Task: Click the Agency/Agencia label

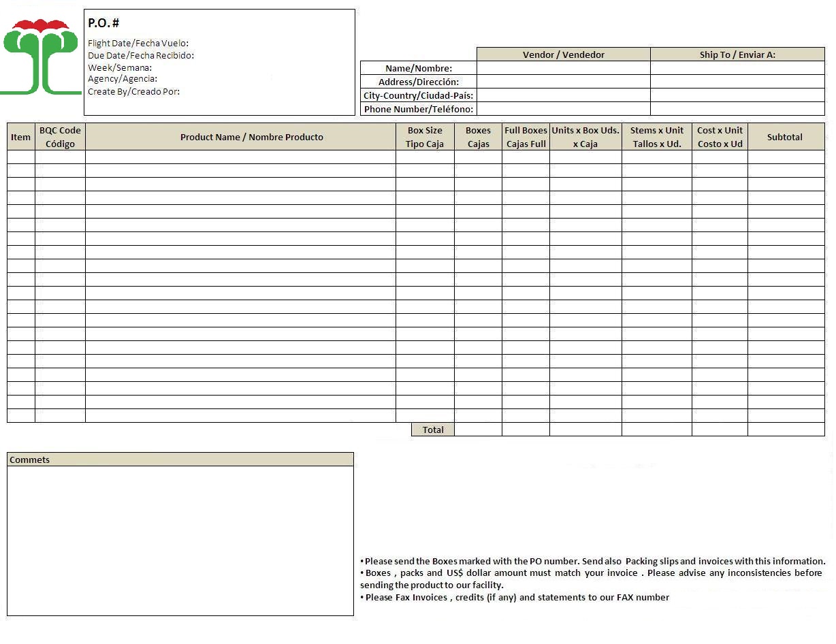Action: click(123, 79)
